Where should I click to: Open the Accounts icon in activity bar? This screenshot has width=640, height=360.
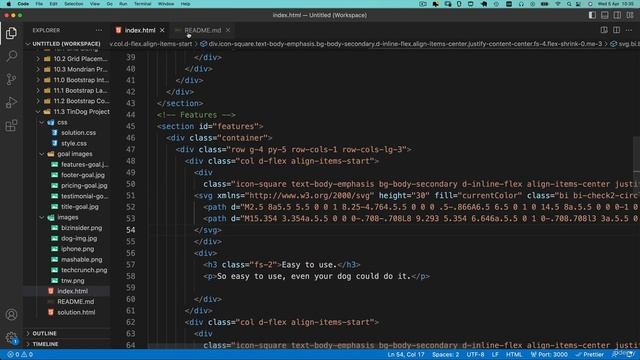pos(11,315)
